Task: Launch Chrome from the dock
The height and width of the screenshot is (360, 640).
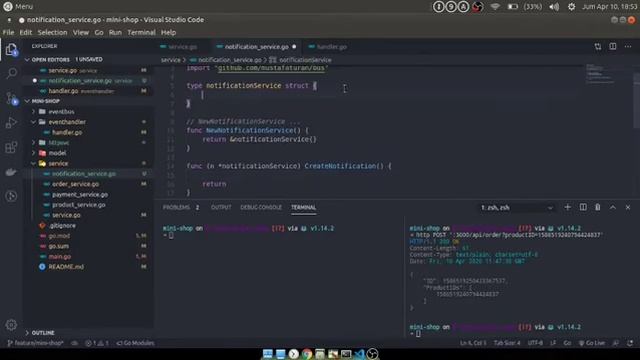Action: pos(307,354)
